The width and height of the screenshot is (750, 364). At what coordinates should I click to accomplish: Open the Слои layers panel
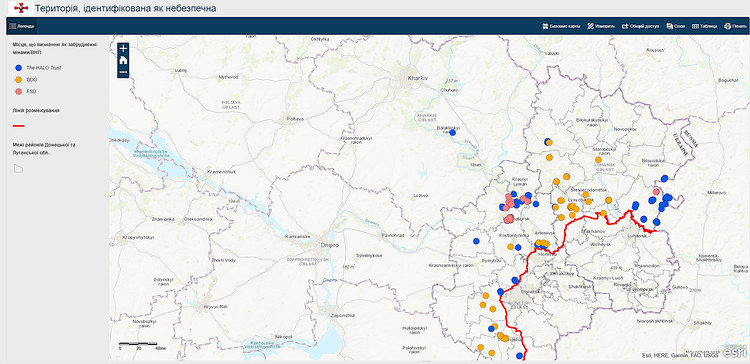tap(676, 26)
